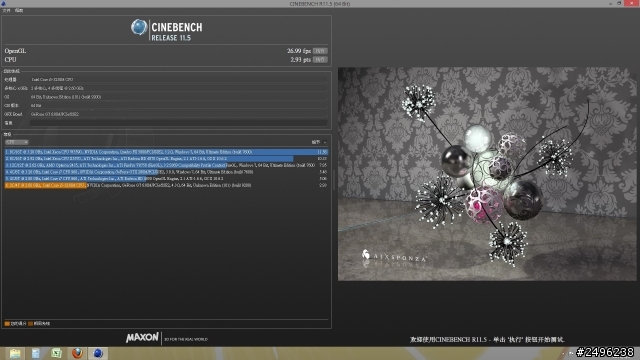This screenshot has width=640, height=360.
Task: Click the Cinebench title bar app icon
Action: [x=3, y=3]
